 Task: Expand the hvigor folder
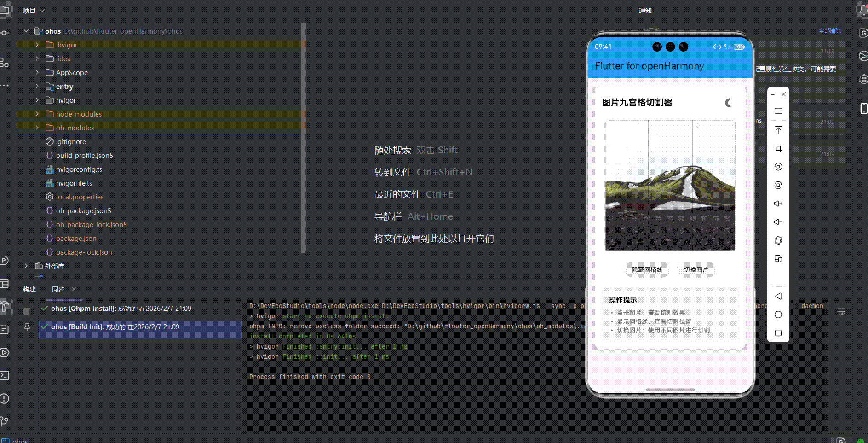[37, 100]
